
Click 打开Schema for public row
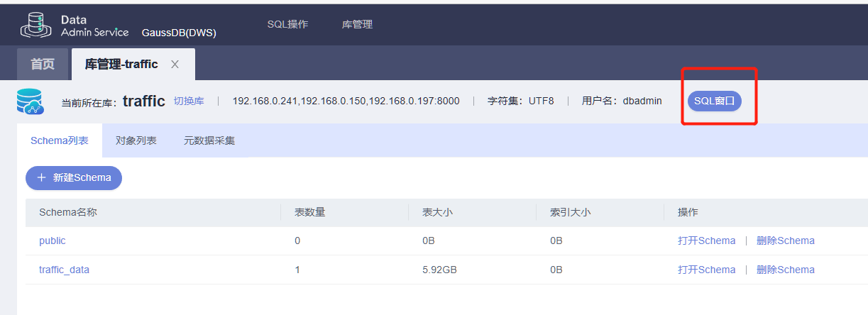pos(707,241)
